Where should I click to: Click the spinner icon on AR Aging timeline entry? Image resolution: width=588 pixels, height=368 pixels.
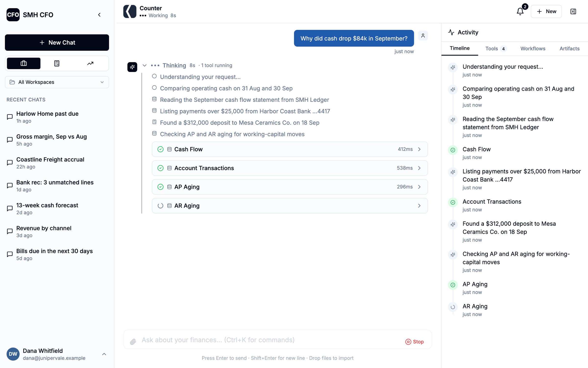pyautogui.click(x=453, y=307)
